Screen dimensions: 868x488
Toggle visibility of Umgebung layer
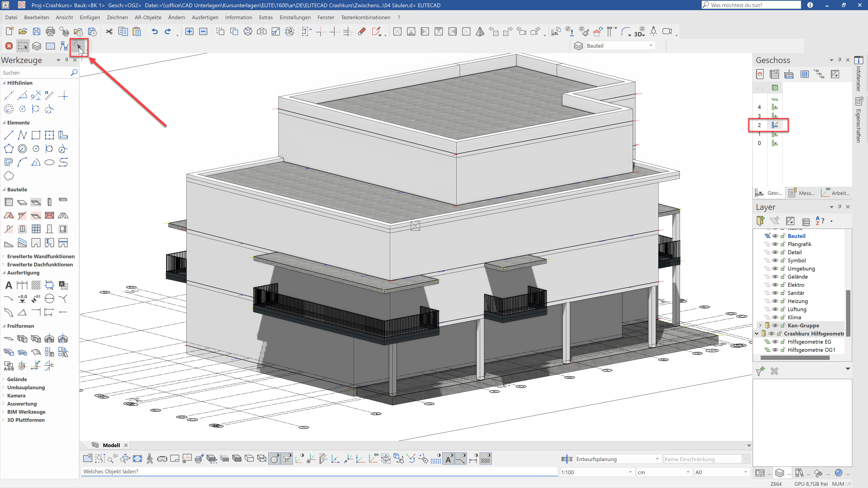(x=775, y=268)
